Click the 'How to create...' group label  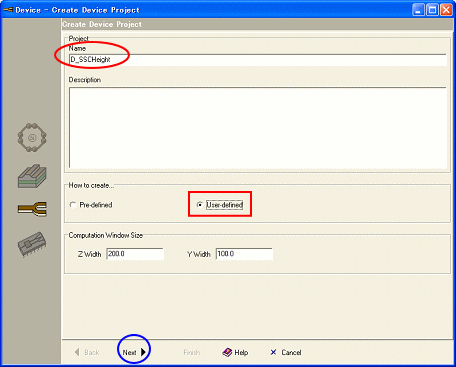(91, 185)
